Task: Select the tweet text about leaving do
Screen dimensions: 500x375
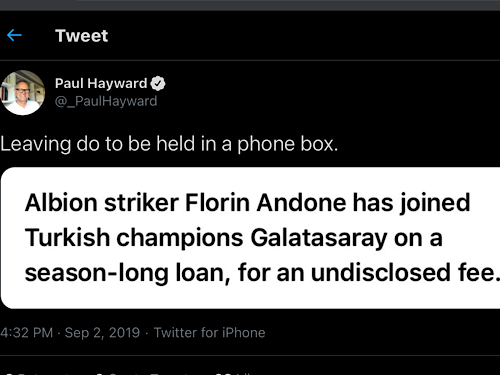Action: click(169, 144)
